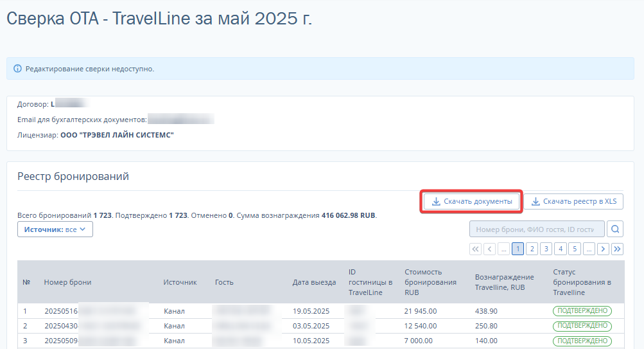Go to first page with double-left arrows
This screenshot has height=349, width=644.
pos(475,249)
